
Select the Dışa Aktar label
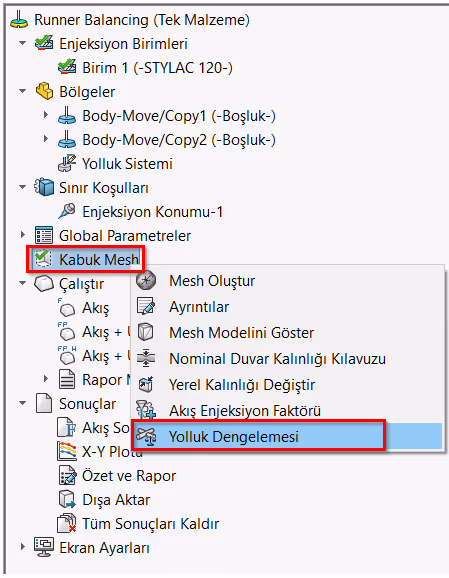(x=116, y=500)
